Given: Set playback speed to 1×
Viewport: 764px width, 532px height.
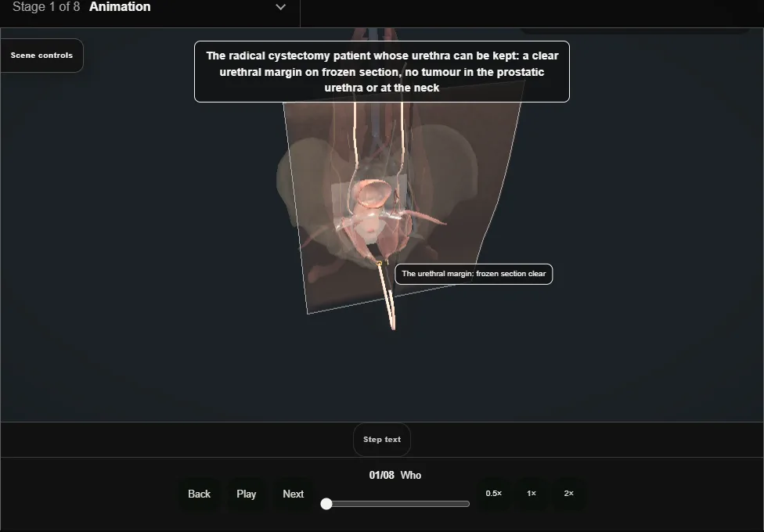Looking at the screenshot, I should (x=532, y=494).
